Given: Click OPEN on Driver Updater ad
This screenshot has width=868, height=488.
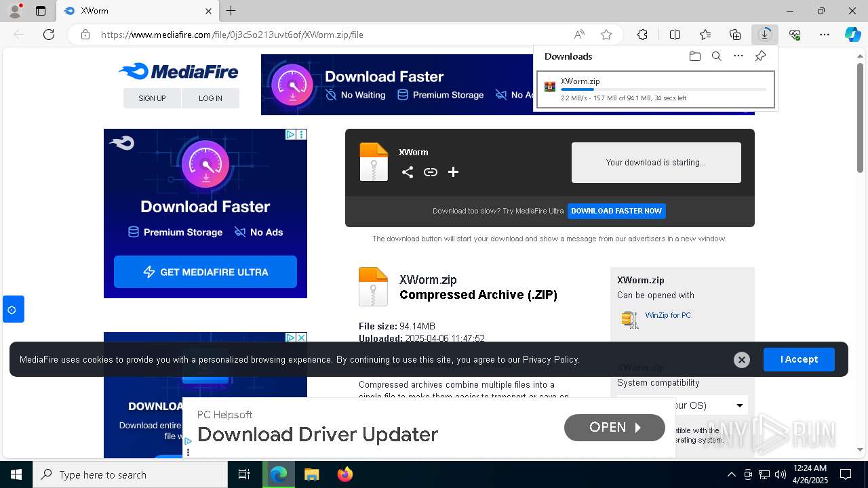Looking at the screenshot, I should coord(614,427).
